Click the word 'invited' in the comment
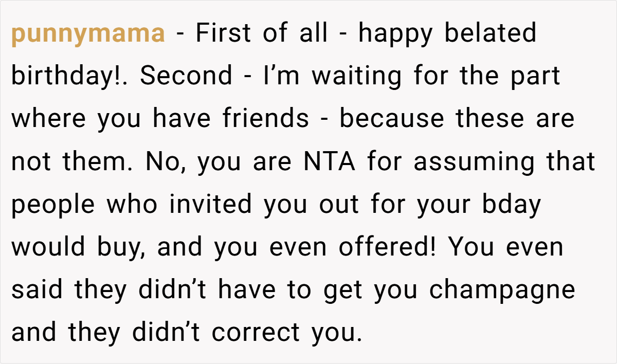The width and height of the screenshot is (617, 364). pyautogui.click(x=213, y=204)
